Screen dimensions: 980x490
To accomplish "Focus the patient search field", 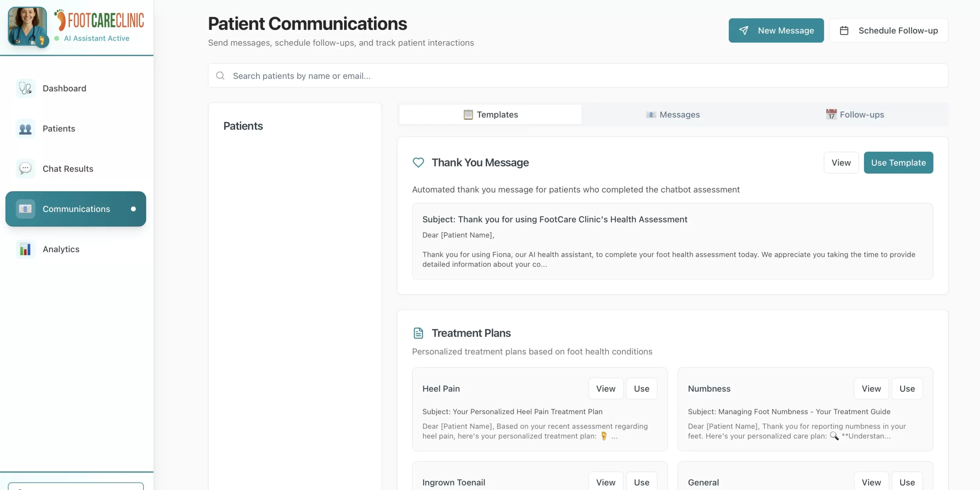I will pyautogui.click(x=578, y=76).
